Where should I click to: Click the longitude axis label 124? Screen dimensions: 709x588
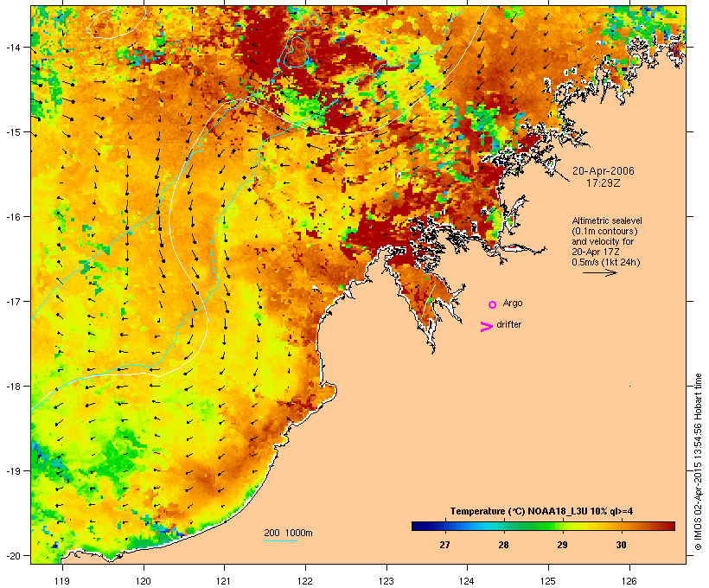[467, 581]
